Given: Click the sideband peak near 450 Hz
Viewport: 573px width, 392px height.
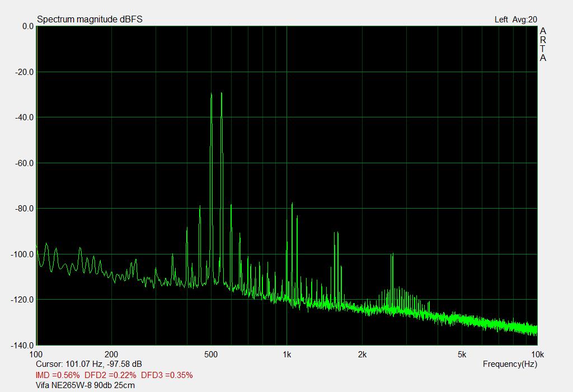Looking at the screenshot, I should pos(200,207).
